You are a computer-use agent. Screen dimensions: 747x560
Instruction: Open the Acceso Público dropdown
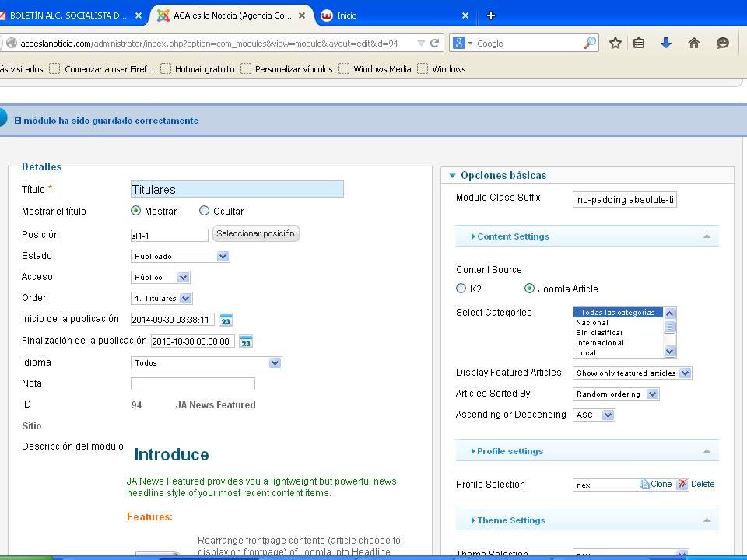click(x=160, y=277)
